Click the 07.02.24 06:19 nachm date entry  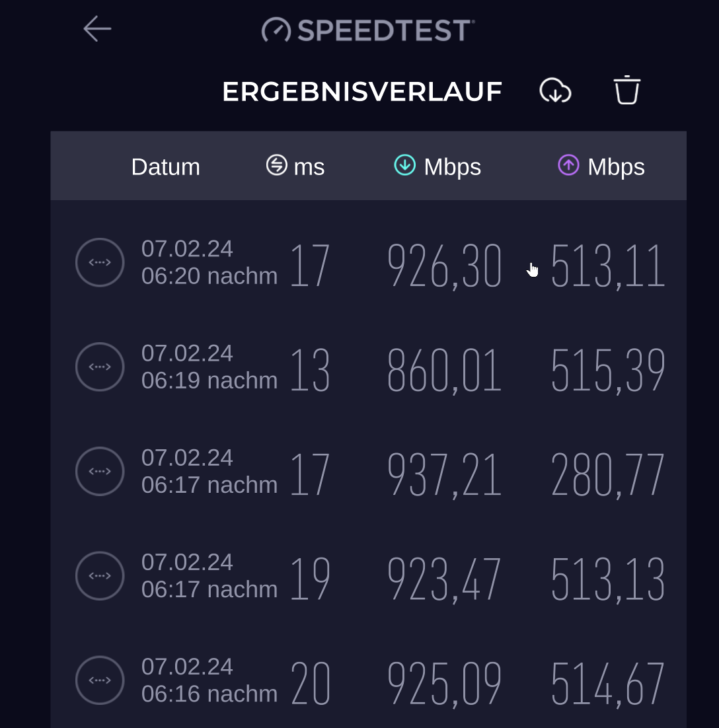pyautogui.click(x=209, y=367)
